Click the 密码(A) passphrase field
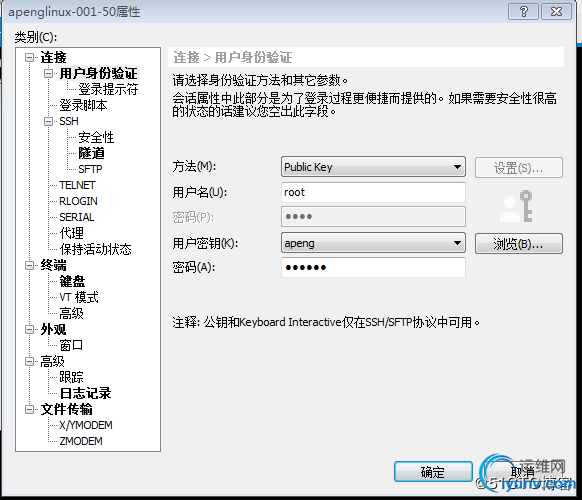 coord(373,267)
